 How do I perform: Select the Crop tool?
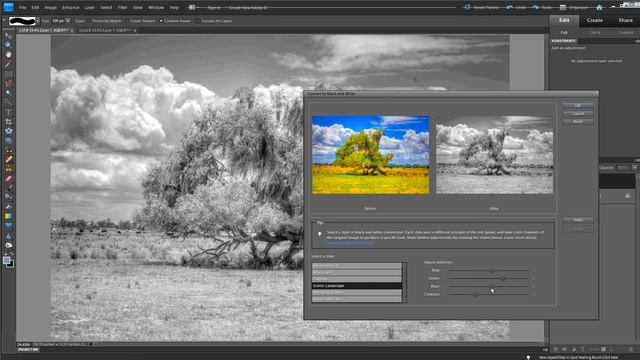[8, 122]
